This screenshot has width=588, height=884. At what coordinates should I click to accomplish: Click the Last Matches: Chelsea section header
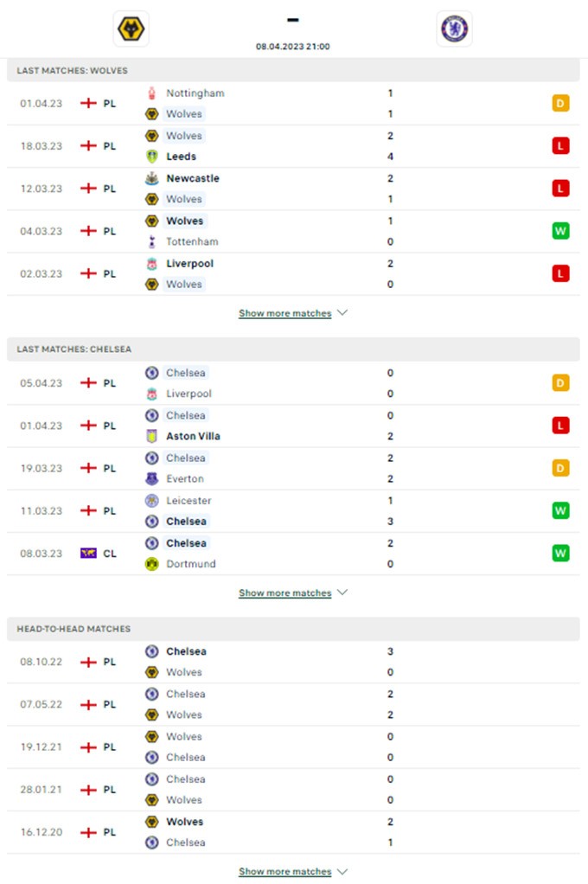point(74,349)
